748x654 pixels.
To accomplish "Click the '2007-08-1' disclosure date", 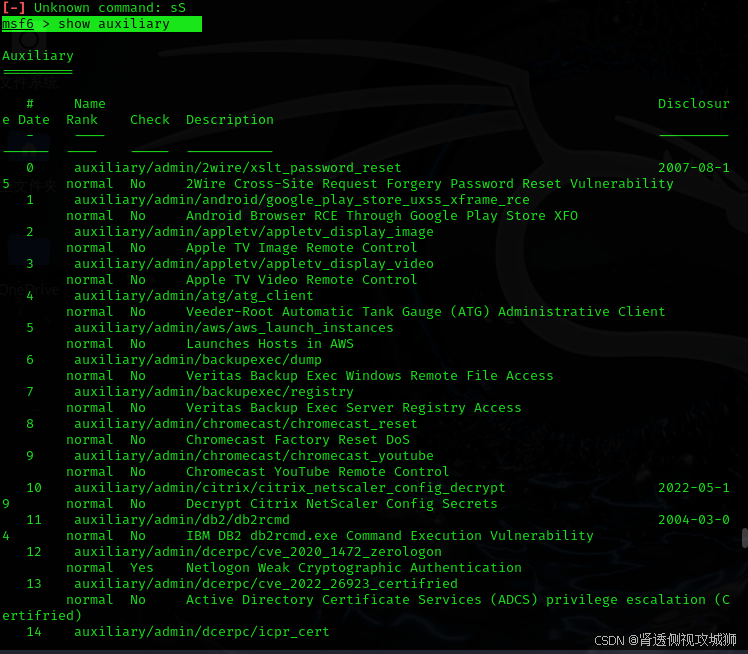I will tap(694, 167).
